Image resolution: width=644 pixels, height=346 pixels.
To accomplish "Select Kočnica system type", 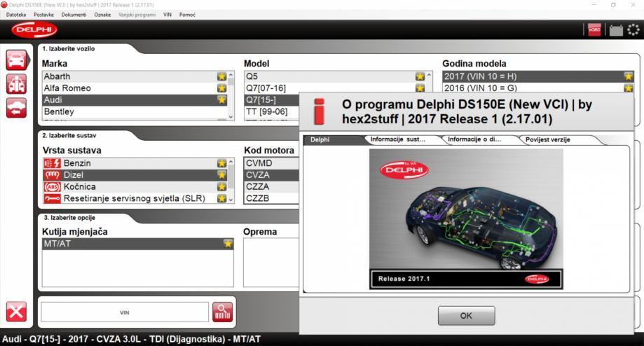I will pyautogui.click(x=135, y=187).
